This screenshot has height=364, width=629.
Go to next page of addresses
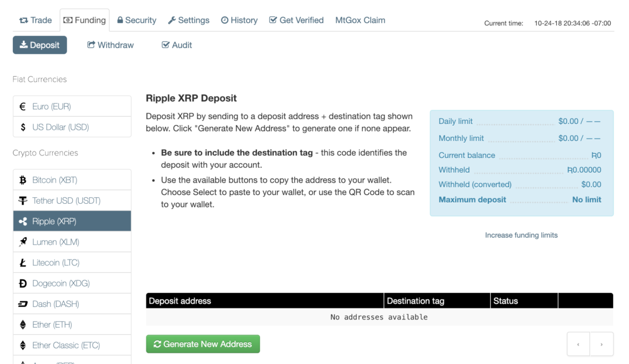point(601,344)
